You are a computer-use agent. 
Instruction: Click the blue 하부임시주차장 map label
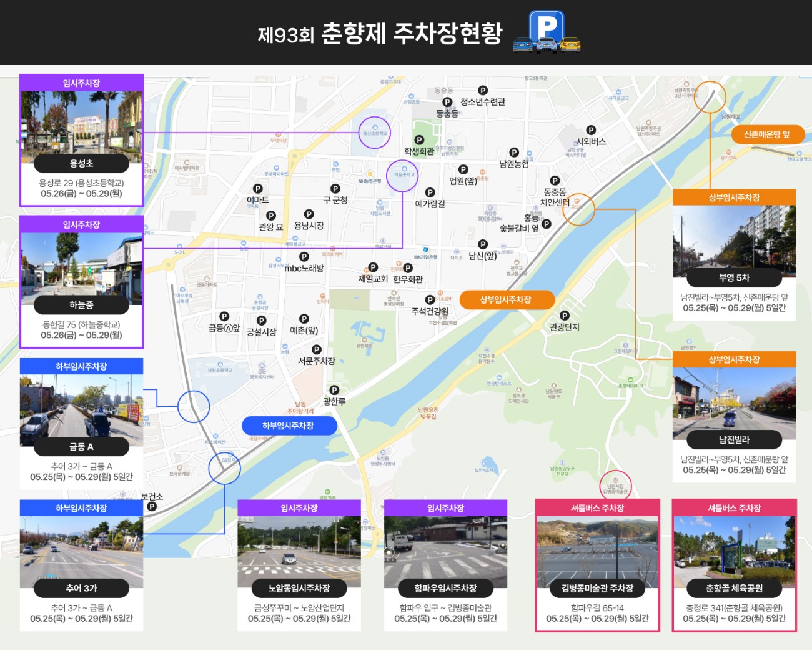(x=288, y=426)
